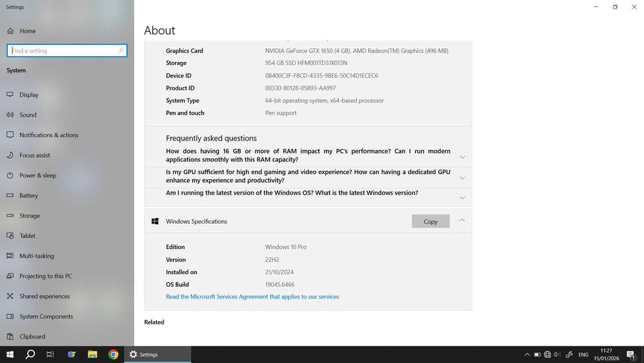644x363 pixels.
Task: Switch the ENG input language indicator
Action: 583,355
